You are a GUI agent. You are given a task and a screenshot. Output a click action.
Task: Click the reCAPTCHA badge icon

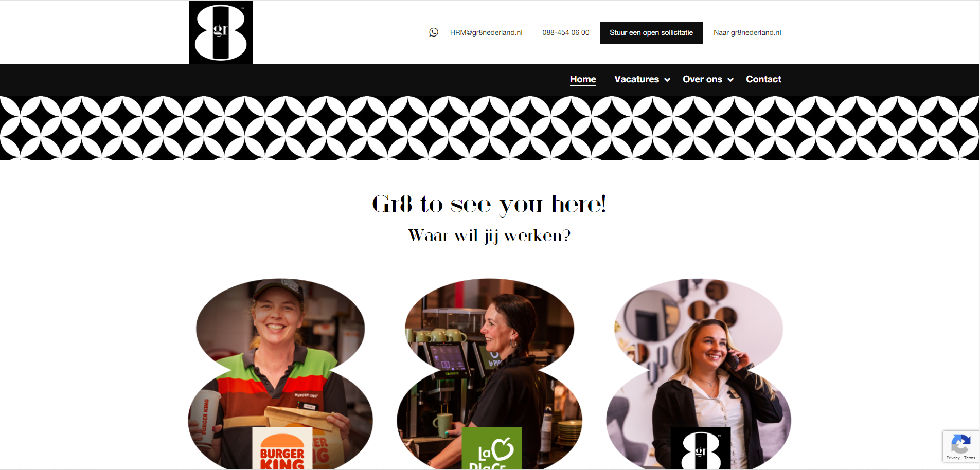click(960, 443)
